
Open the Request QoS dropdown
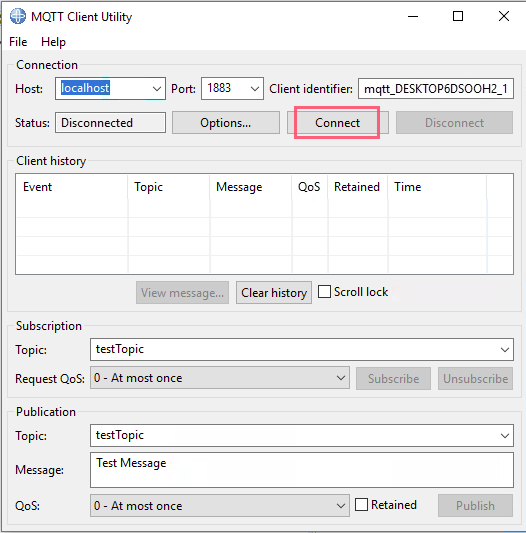click(220, 378)
